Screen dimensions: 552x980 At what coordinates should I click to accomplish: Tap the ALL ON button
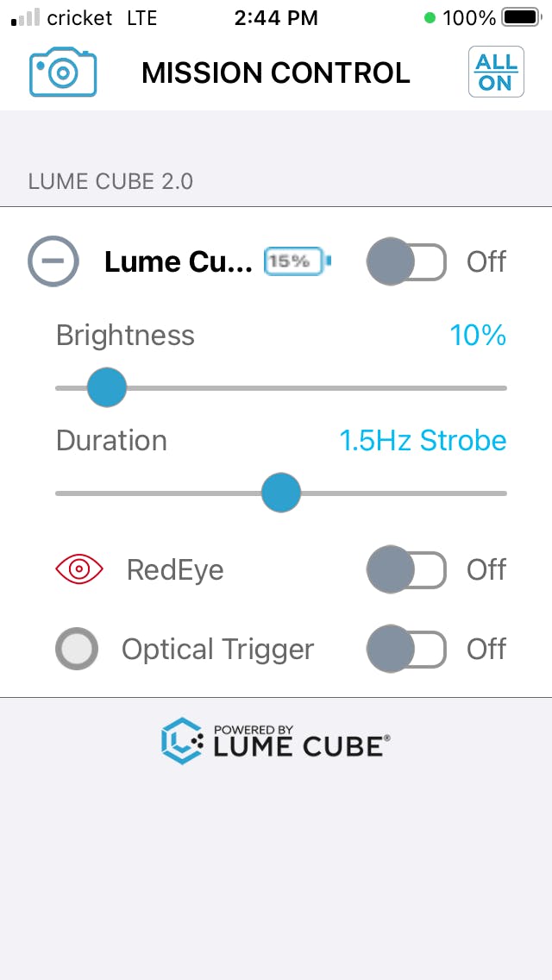[496, 72]
